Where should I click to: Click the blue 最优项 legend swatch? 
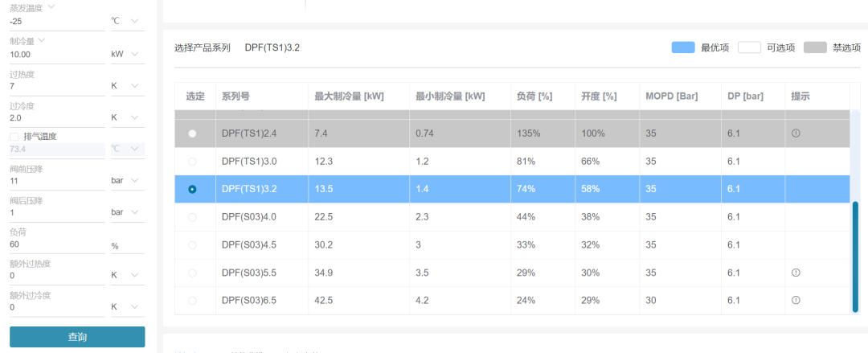pyautogui.click(x=683, y=47)
